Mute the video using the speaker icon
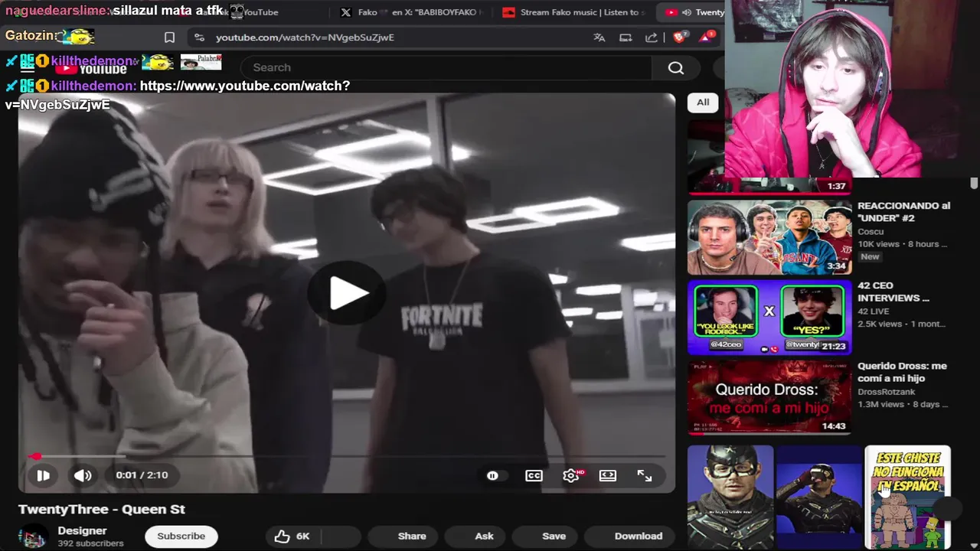The width and height of the screenshot is (980, 551). (83, 475)
